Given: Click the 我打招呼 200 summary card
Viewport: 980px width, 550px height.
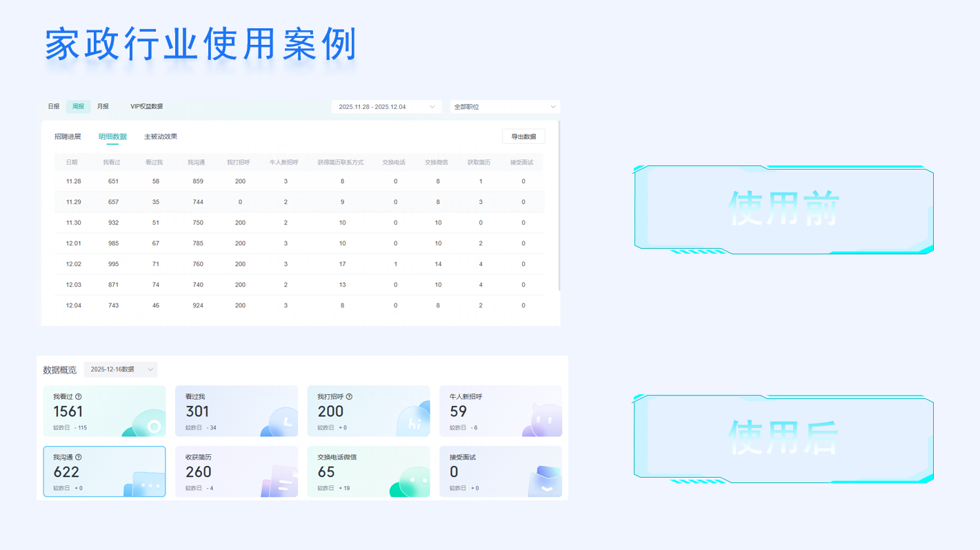Looking at the screenshot, I should tap(368, 411).
